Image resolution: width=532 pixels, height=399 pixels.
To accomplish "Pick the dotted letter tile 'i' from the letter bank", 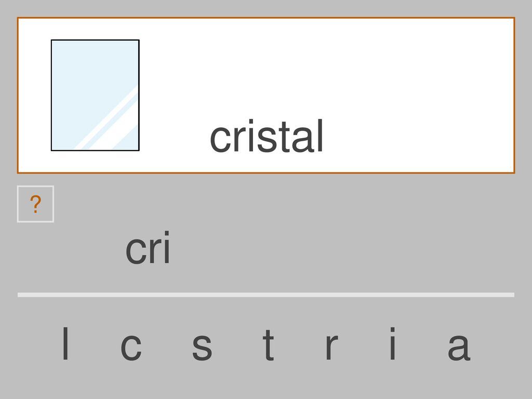I will 393,343.
